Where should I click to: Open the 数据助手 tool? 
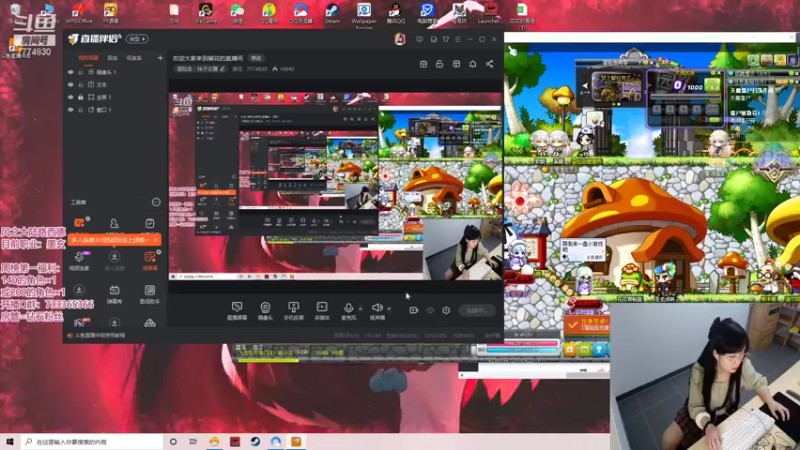tap(149, 294)
